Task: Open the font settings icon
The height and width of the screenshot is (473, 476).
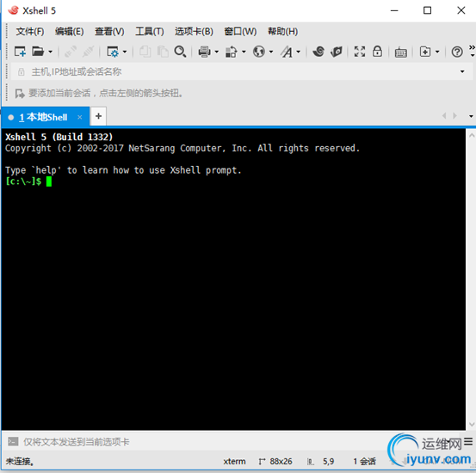Action: click(x=287, y=52)
